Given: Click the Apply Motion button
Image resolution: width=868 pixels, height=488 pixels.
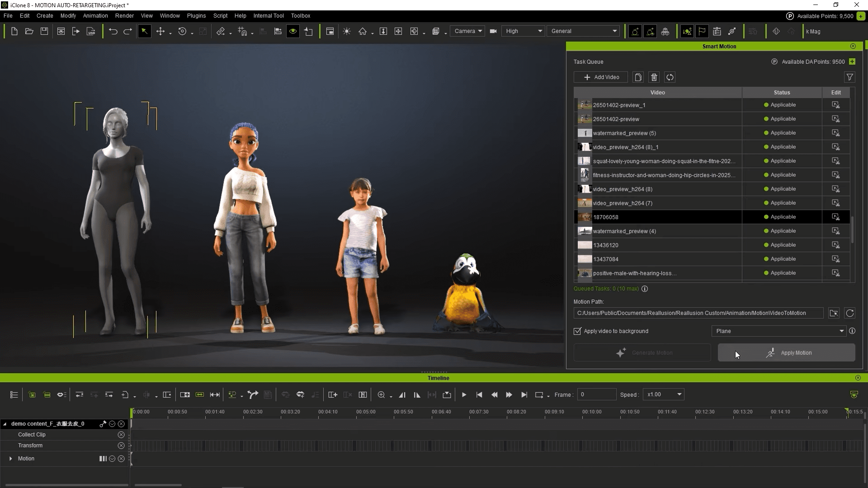Looking at the screenshot, I should pos(786,352).
